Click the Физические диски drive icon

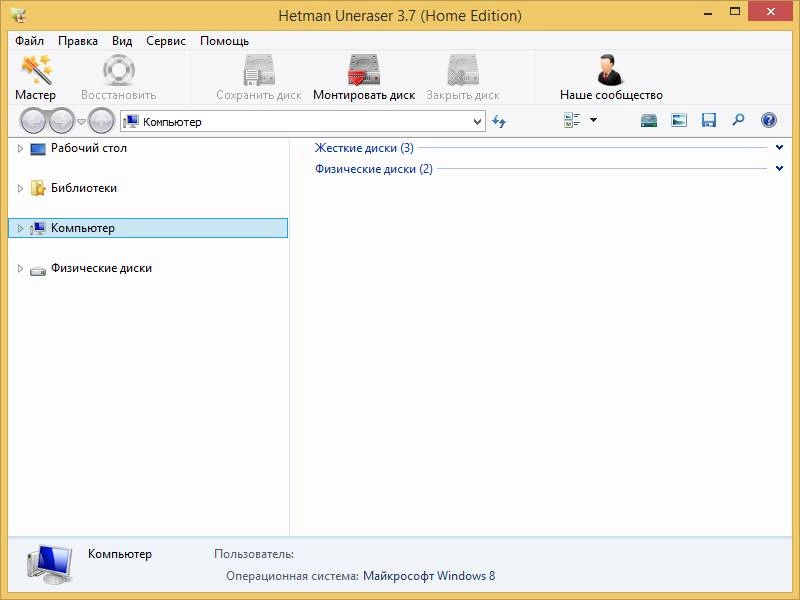(38, 270)
